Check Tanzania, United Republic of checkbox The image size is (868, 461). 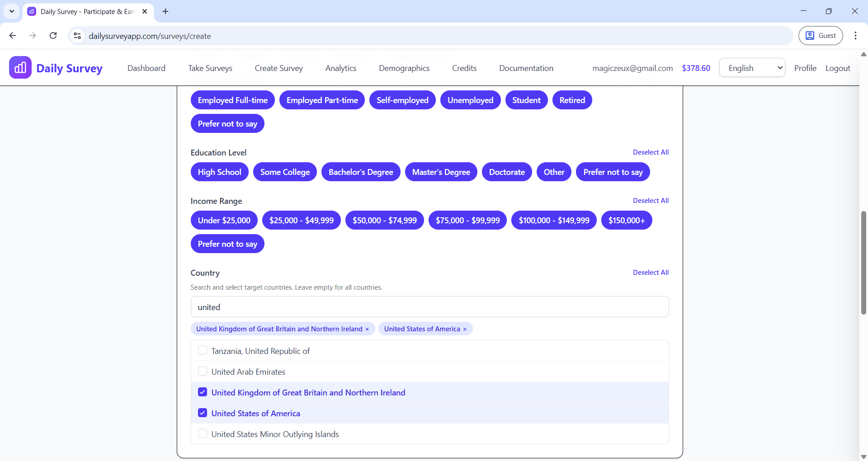203,350
